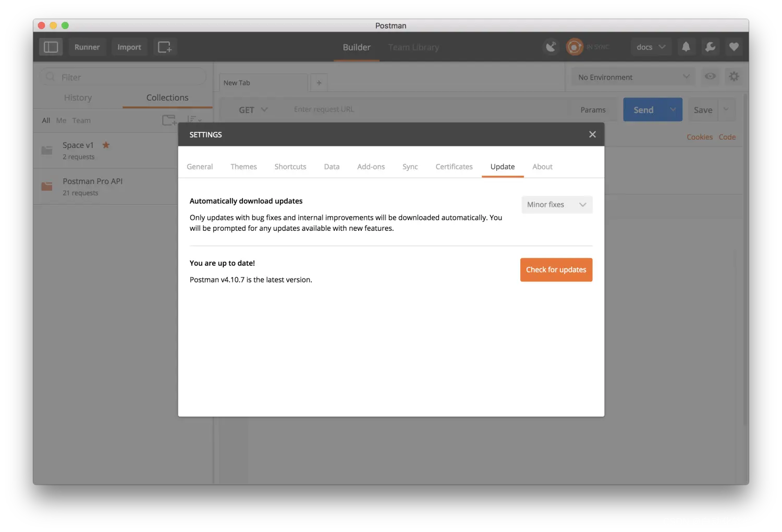Screen dimensions: 782x532
Task: Click the Runner button
Action: (x=87, y=47)
